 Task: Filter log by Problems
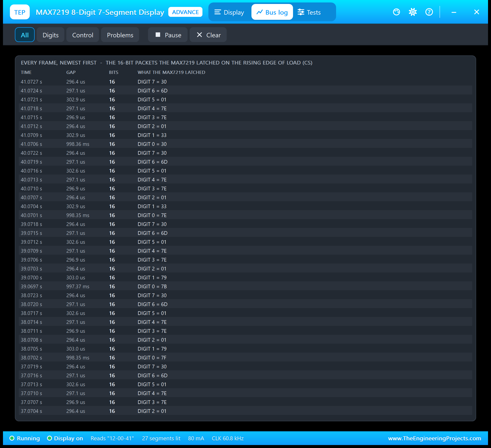click(x=120, y=35)
